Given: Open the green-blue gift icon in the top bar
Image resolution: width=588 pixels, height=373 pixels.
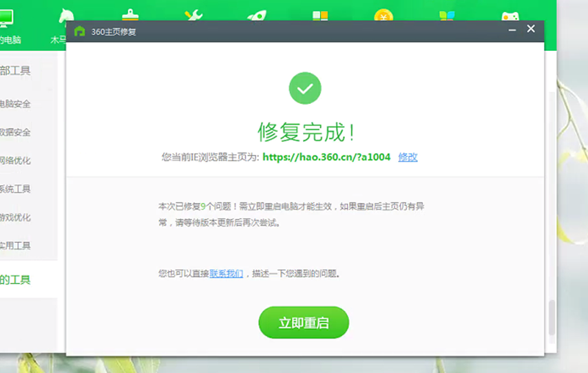Looking at the screenshot, I should (447, 15).
